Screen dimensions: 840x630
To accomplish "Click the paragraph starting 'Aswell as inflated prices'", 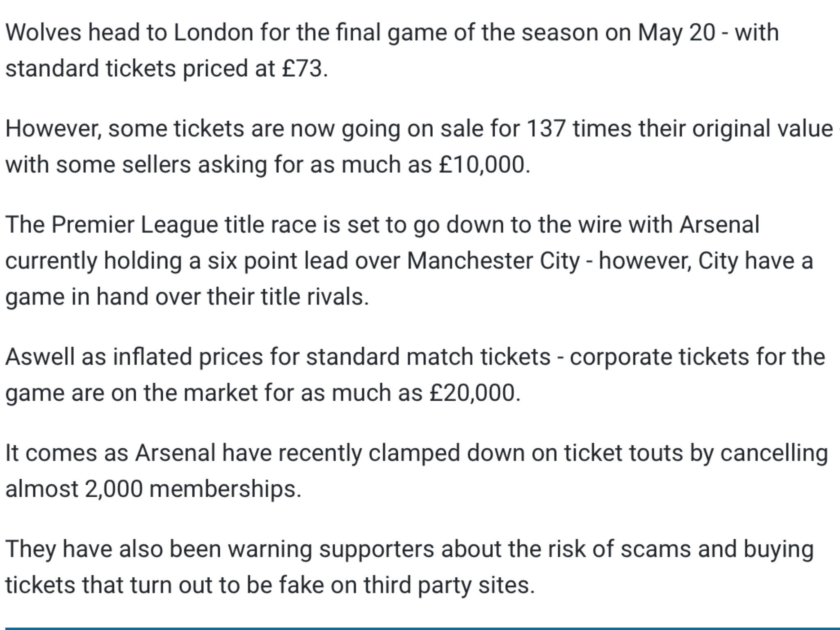I will 415,374.
